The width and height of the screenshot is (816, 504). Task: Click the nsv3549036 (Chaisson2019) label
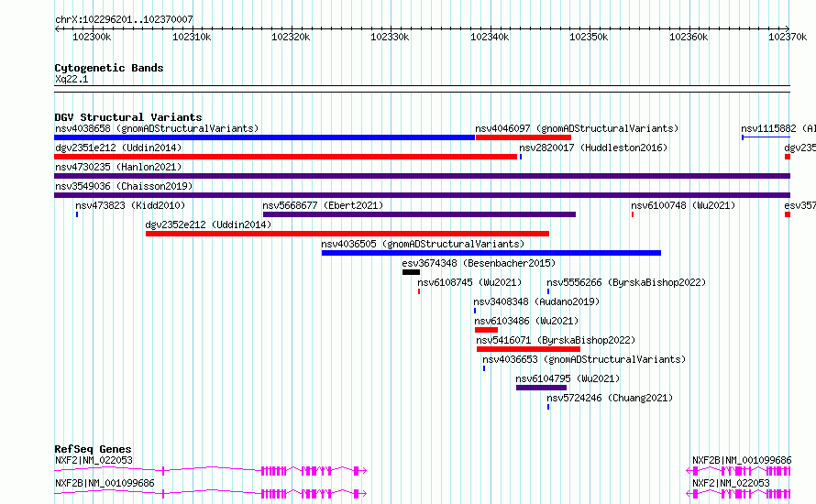[124, 186]
